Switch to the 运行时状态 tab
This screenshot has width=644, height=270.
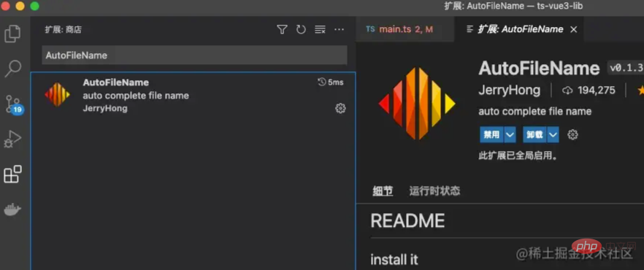point(434,190)
